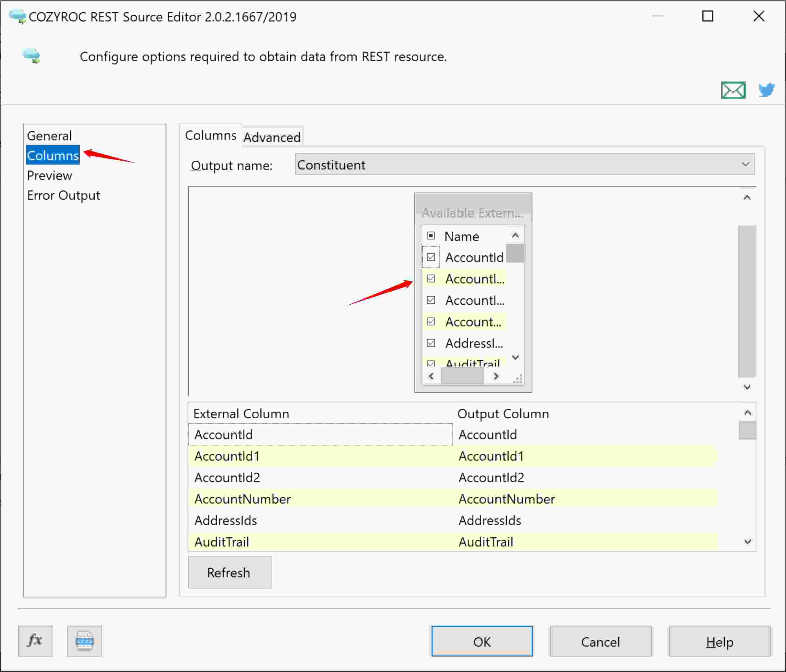Viewport: 786px width, 672px height.
Task: Open the Twitter bird icon link
Action: tap(766, 90)
